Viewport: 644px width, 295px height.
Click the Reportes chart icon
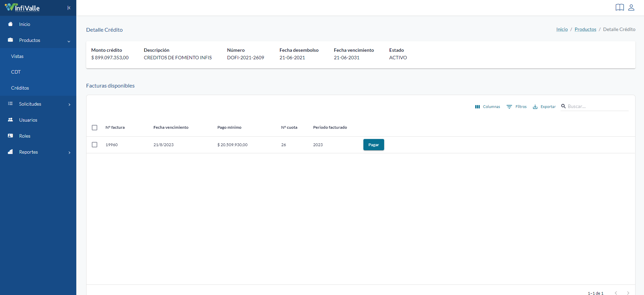click(x=10, y=152)
